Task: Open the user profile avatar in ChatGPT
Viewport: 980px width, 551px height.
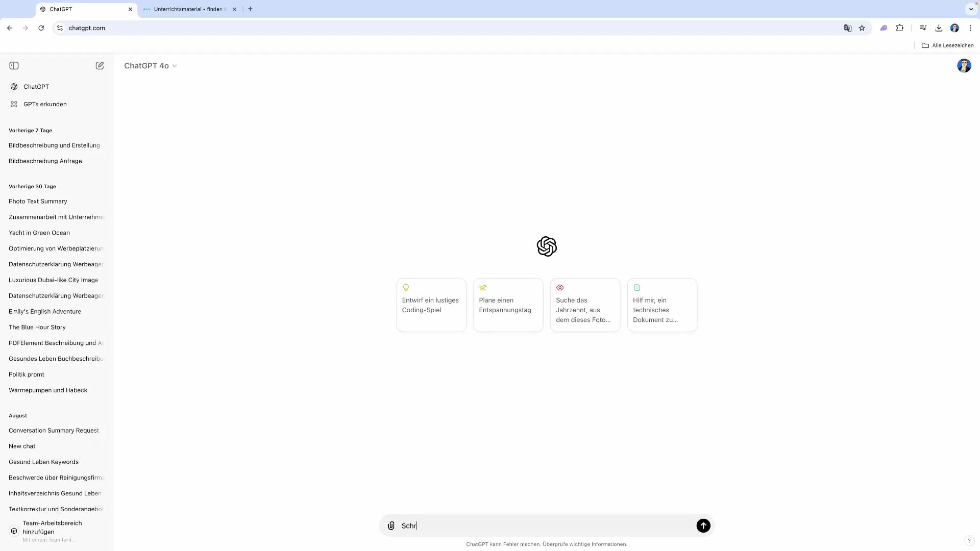Action: click(x=964, y=66)
